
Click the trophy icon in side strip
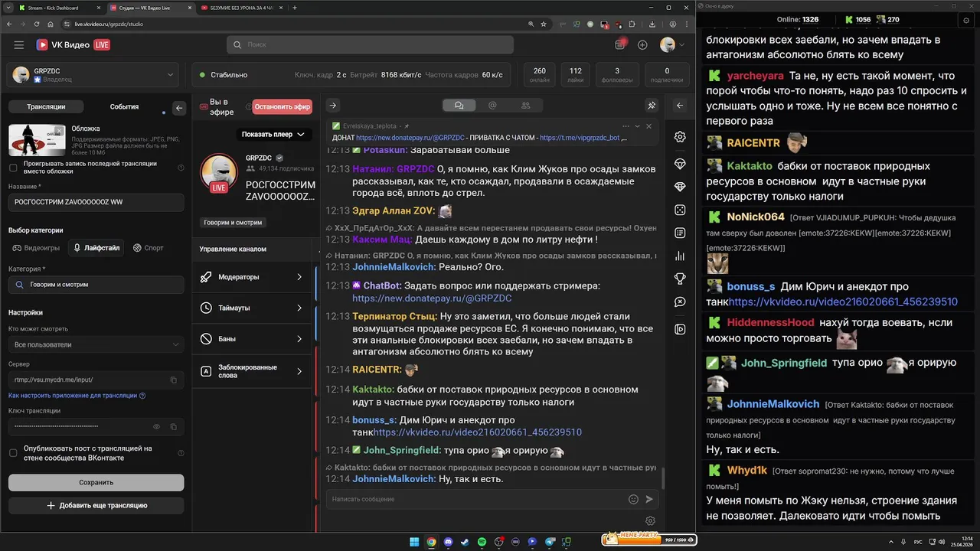pyautogui.click(x=680, y=279)
